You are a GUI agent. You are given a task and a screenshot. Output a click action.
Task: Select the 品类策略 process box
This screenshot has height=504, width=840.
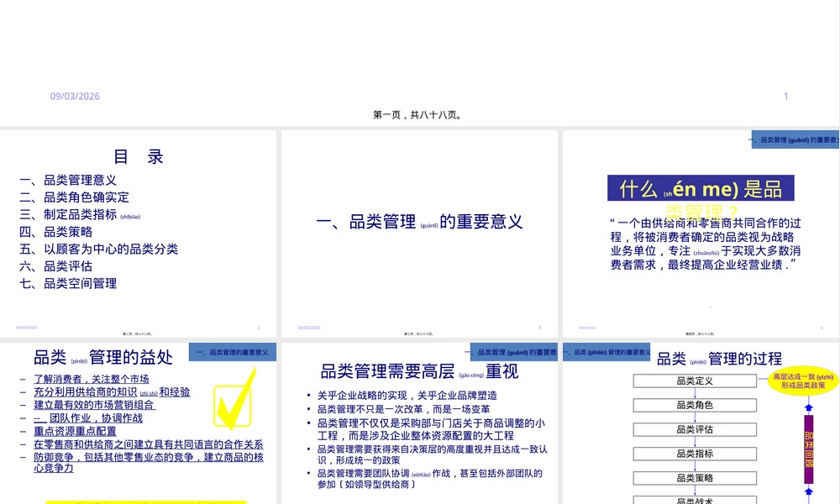click(695, 478)
